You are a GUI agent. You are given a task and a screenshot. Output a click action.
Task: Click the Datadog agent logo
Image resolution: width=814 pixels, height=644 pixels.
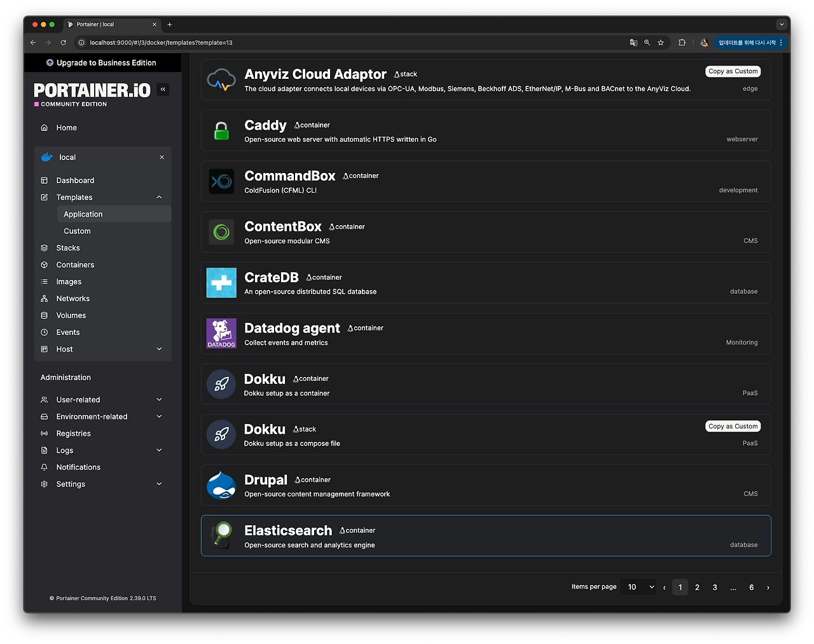coord(221,334)
